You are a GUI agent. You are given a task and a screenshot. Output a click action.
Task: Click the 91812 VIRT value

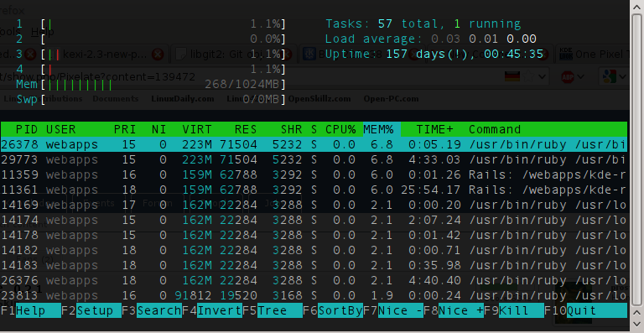tap(194, 295)
